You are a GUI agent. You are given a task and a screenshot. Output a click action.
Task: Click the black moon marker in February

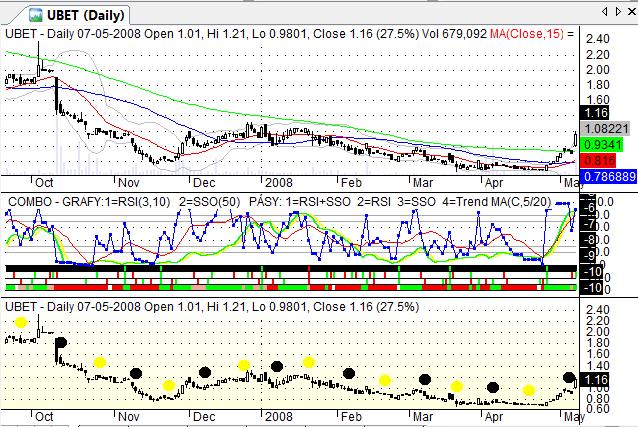[x=349, y=373]
